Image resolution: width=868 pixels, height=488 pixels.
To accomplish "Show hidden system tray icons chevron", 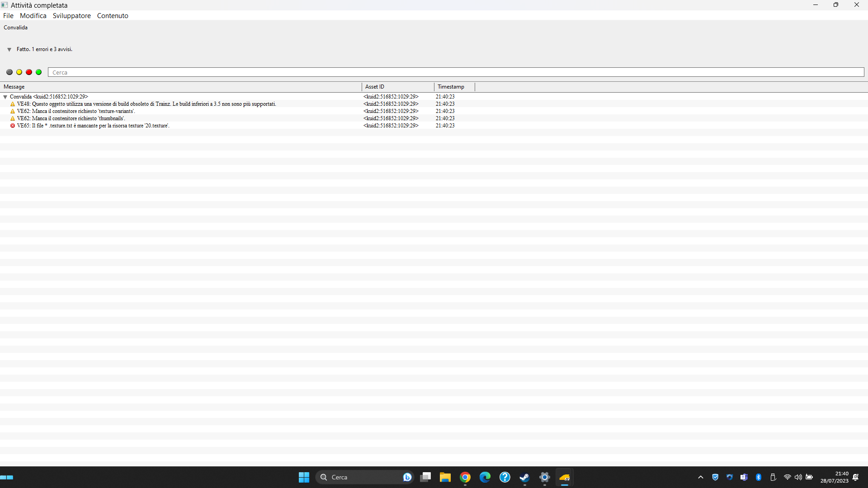I will (x=701, y=477).
